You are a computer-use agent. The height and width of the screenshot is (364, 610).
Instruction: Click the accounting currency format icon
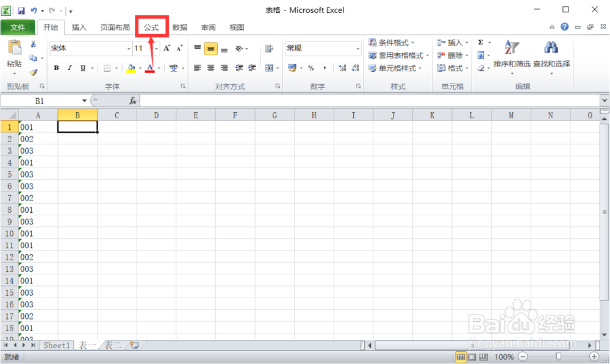292,68
